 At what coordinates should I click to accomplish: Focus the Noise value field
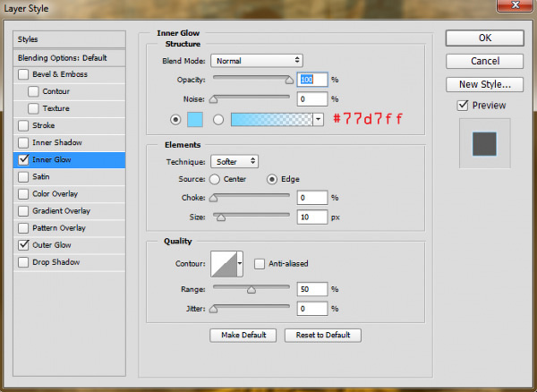[x=312, y=99]
